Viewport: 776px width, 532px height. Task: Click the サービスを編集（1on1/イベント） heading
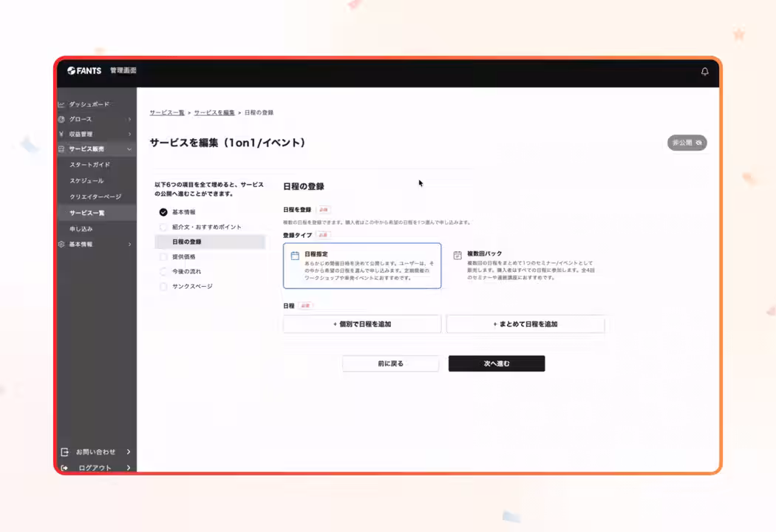pyautogui.click(x=228, y=143)
